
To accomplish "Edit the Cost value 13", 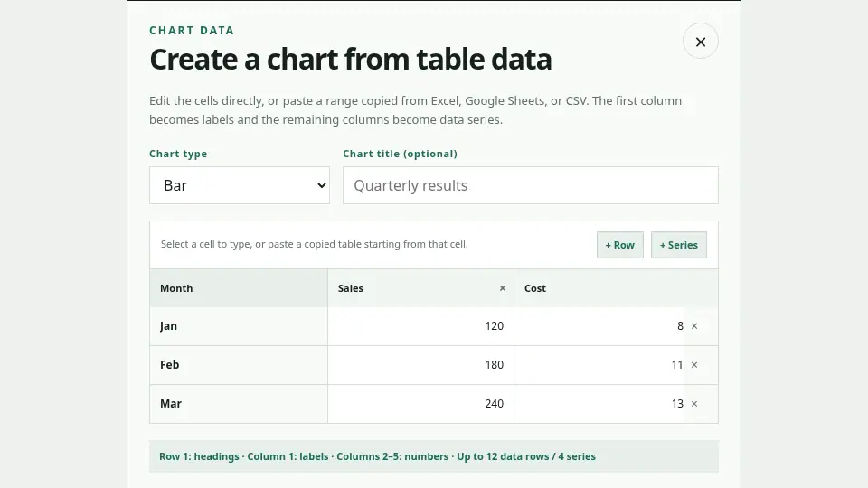I will [600, 404].
